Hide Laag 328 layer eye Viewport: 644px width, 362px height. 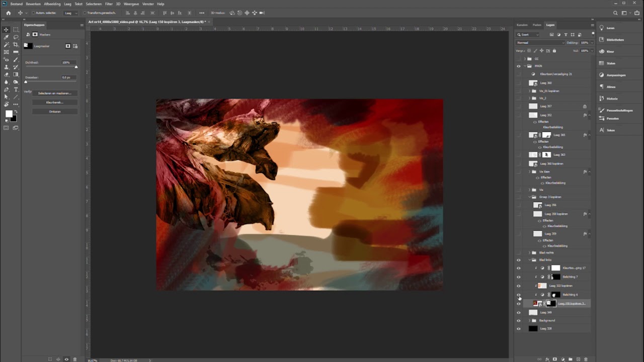[x=519, y=329]
